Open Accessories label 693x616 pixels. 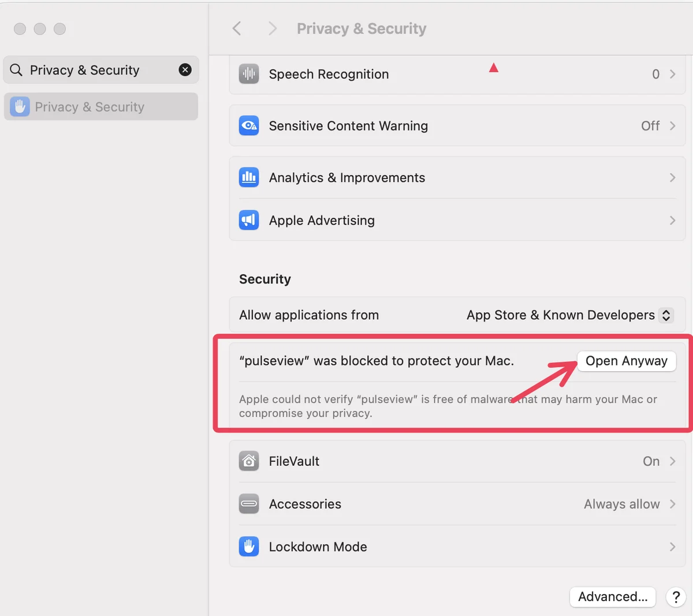click(x=305, y=504)
